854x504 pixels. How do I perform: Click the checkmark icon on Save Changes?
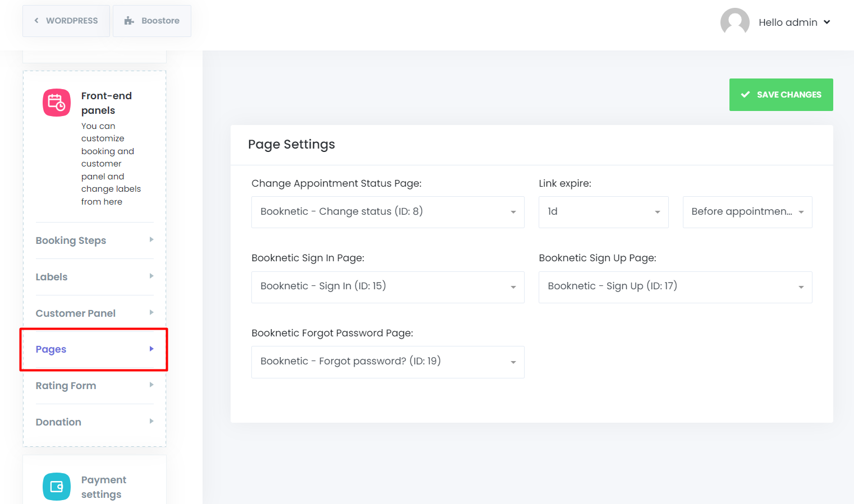(x=745, y=95)
